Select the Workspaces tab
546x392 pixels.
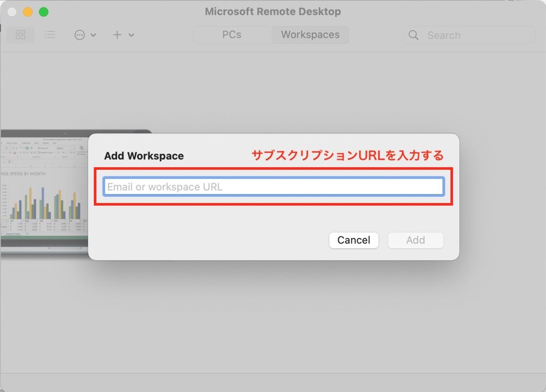(310, 35)
